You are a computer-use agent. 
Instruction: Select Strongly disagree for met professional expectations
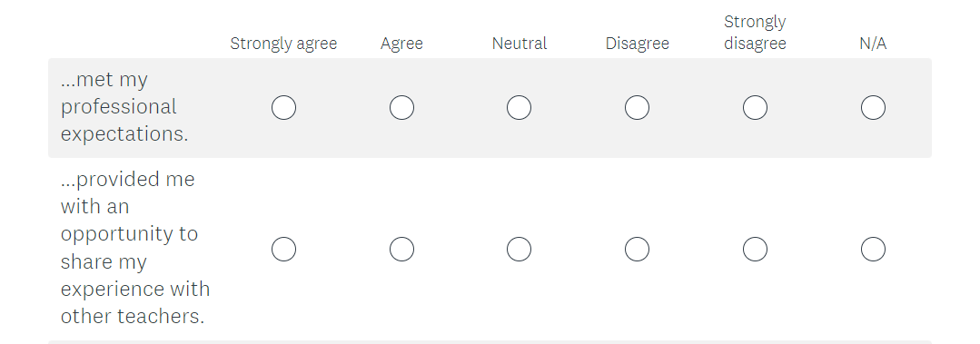tap(755, 107)
